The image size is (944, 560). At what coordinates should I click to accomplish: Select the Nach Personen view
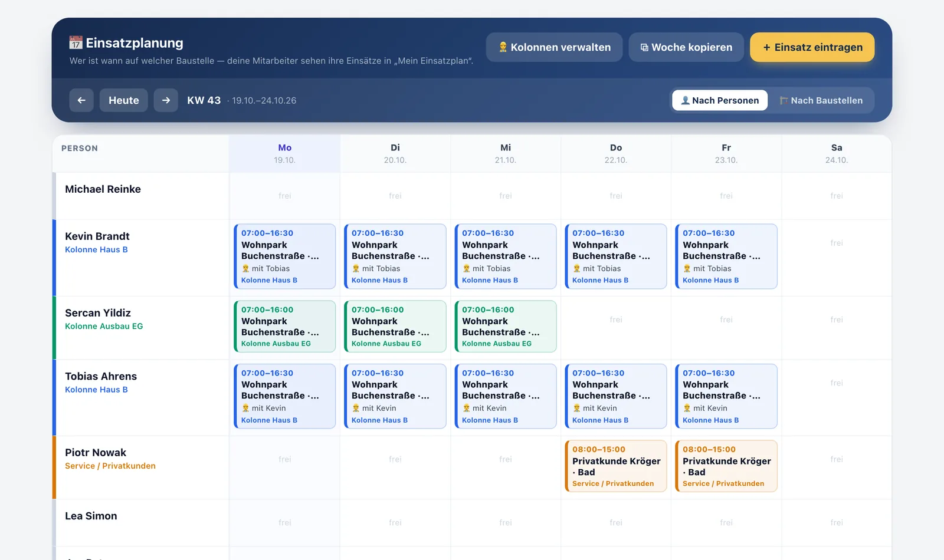click(x=720, y=100)
